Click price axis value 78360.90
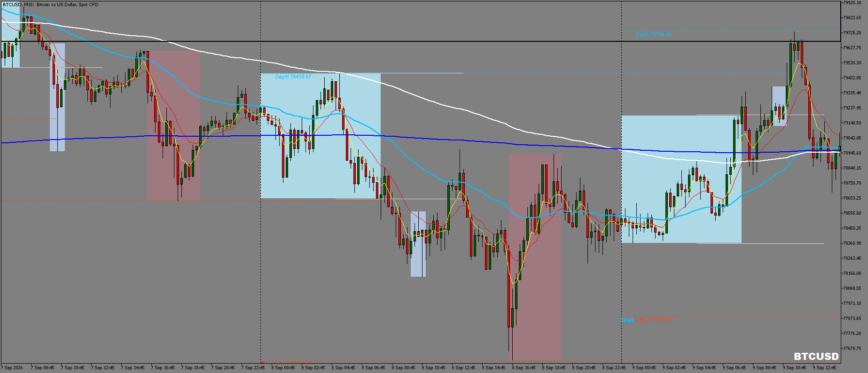The width and height of the screenshot is (868, 373). click(852, 243)
